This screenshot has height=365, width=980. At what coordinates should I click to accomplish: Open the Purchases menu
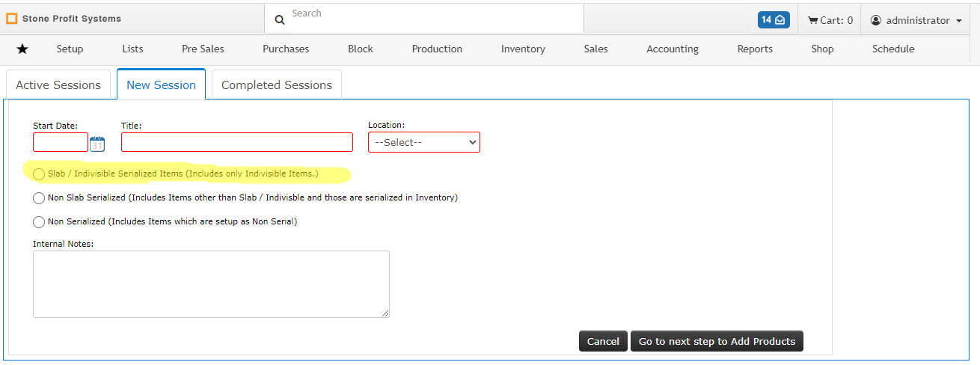[286, 49]
